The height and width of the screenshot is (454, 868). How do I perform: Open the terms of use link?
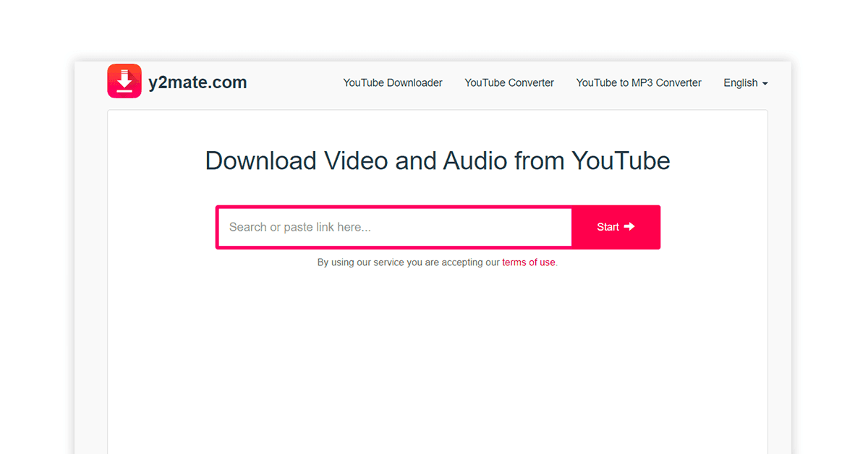coord(529,262)
